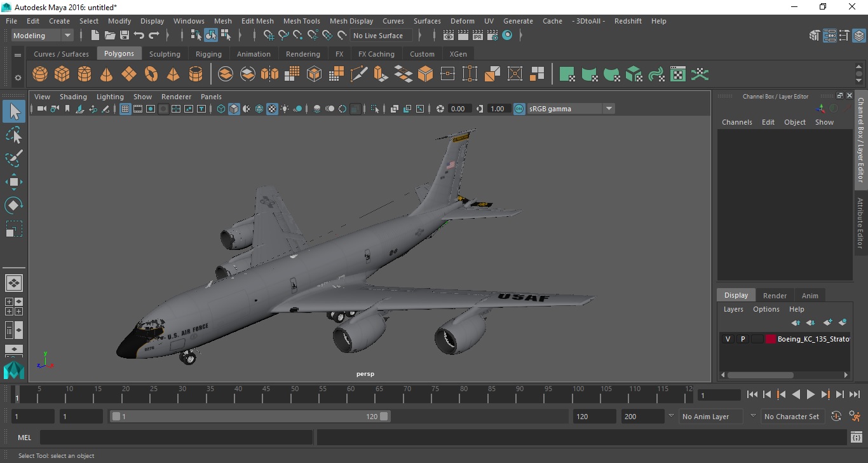Click the IPR render icon
This screenshot has height=463, width=868.
(x=478, y=36)
